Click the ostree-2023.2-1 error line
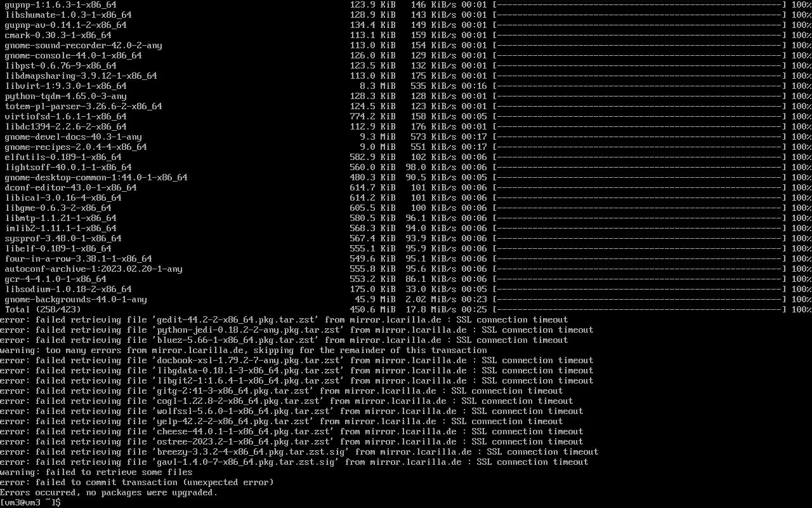 click(x=292, y=441)
